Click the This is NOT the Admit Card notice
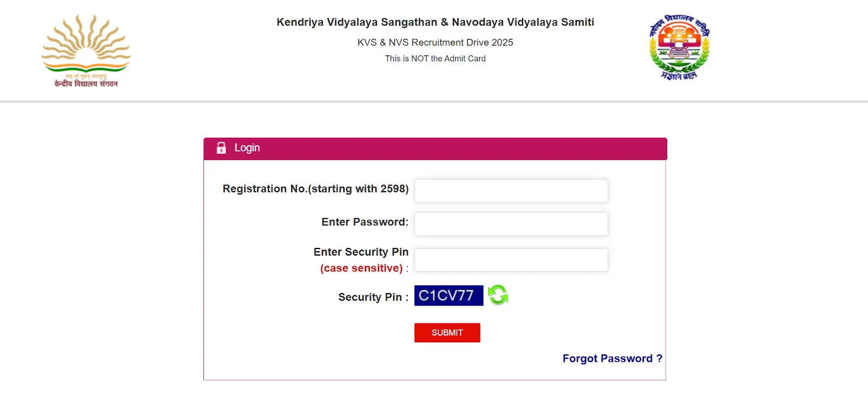868x407 pixels. pos(435,58)
